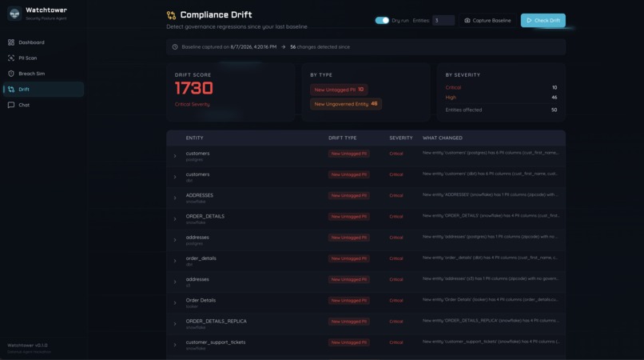644x360 pixels.
Task: Click the WHAT CHANGED column header
Action: click(x=443, y=138)
